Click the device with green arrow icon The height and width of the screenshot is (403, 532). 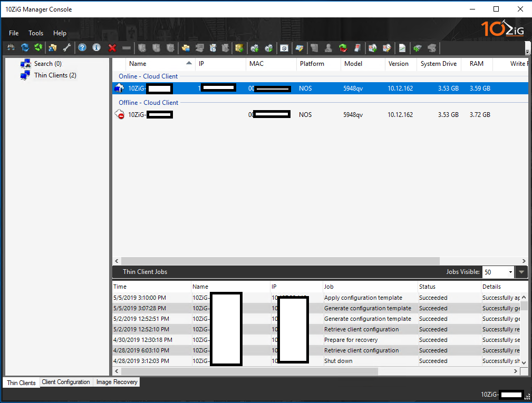(417, 48)
